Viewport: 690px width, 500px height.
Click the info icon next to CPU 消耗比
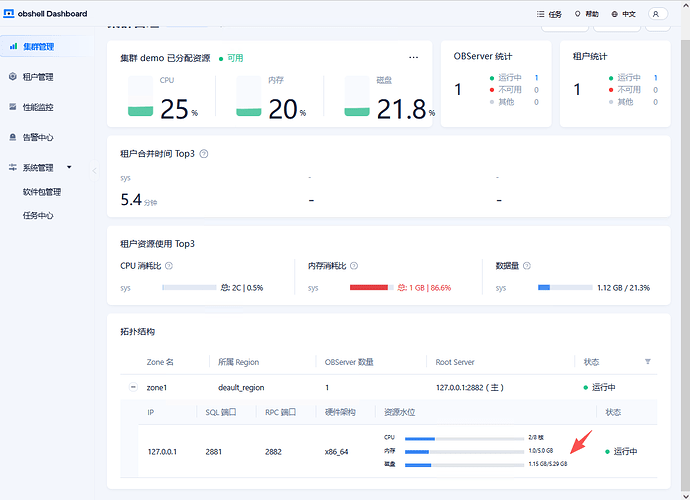coord(169,266)
